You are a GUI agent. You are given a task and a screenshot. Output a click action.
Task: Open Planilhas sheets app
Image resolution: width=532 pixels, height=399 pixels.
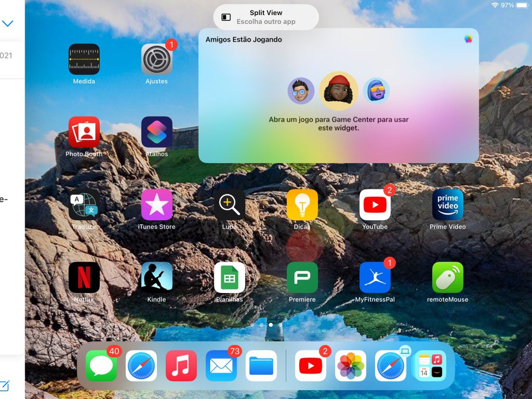(229, 277)
